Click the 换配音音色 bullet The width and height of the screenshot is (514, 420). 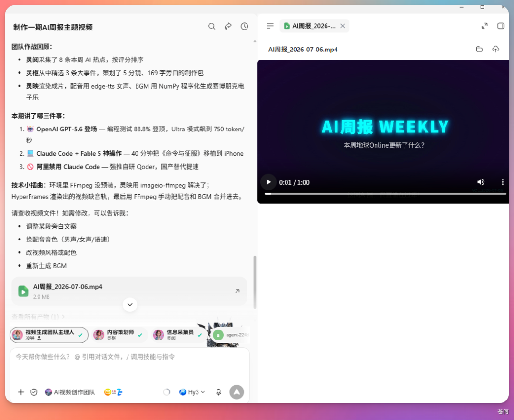pyautogui.click(x=68, y=240)
